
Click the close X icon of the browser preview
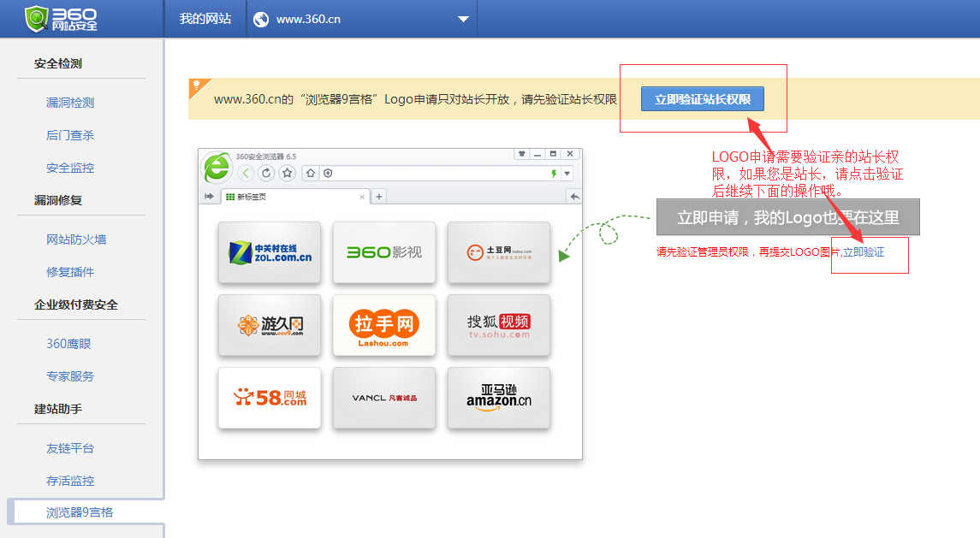[x=570, y=154]
